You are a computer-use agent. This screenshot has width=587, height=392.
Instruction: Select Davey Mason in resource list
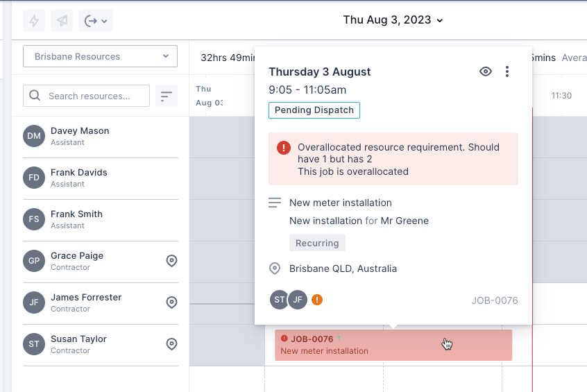pyautogui.click(x=80, y=136)
